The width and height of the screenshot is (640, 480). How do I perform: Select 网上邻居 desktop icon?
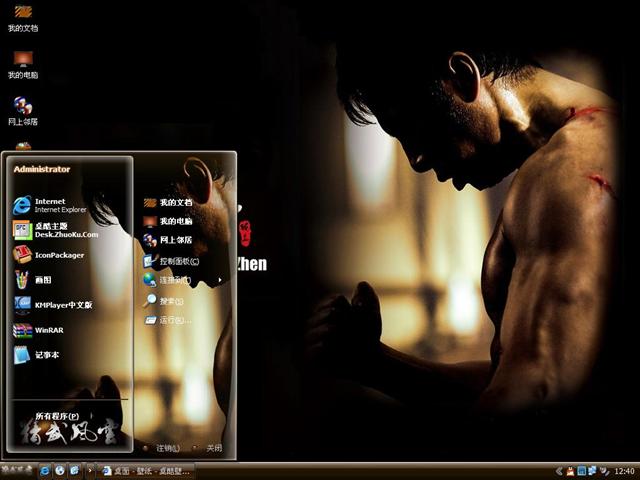coord(23,111)
